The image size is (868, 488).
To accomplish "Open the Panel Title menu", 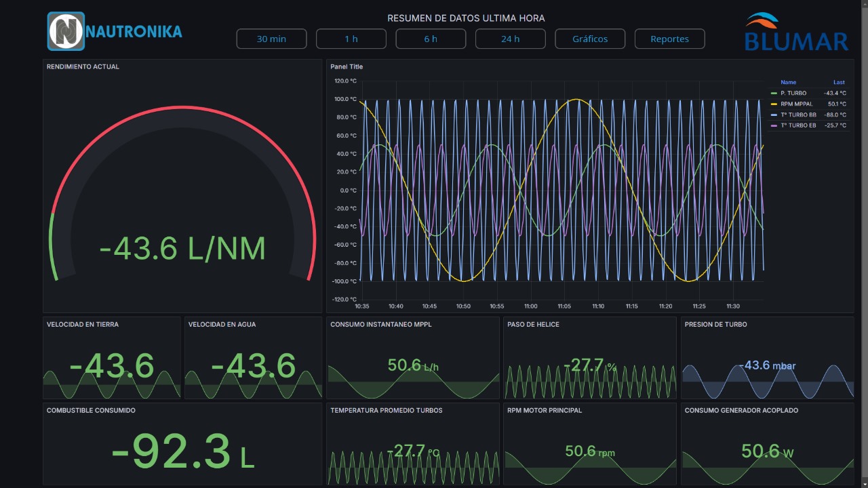I will [x=347, y=66].
